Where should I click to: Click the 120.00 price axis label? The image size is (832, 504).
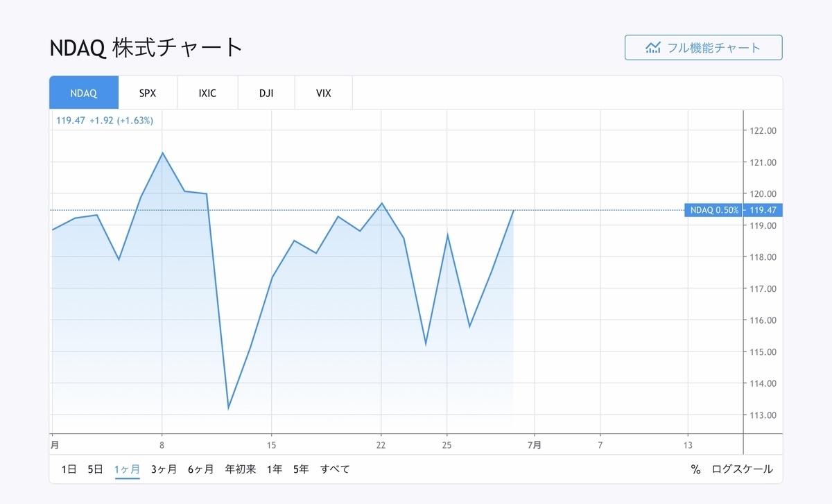click(763, 193)
